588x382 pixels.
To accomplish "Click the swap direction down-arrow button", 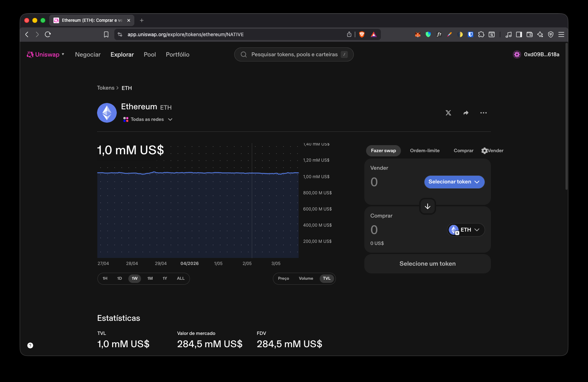I will pos(428,206).
